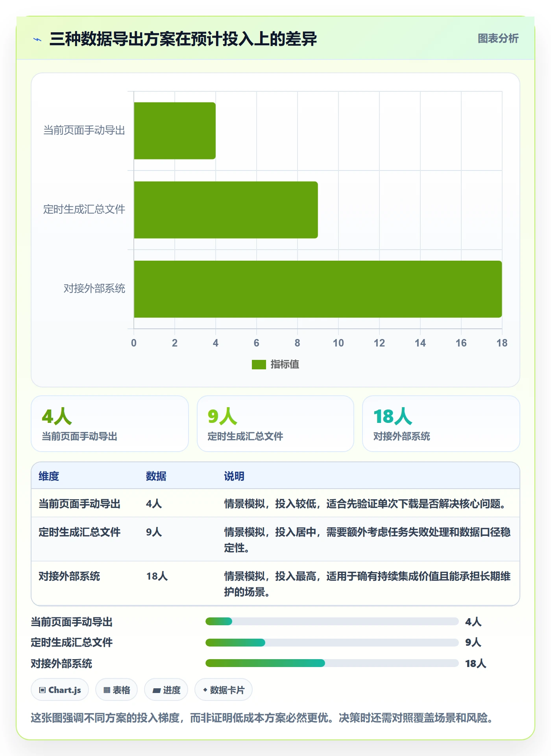Click the 18人 value in table
This screenshot has width=551, height=756.
tap(157, 576)
